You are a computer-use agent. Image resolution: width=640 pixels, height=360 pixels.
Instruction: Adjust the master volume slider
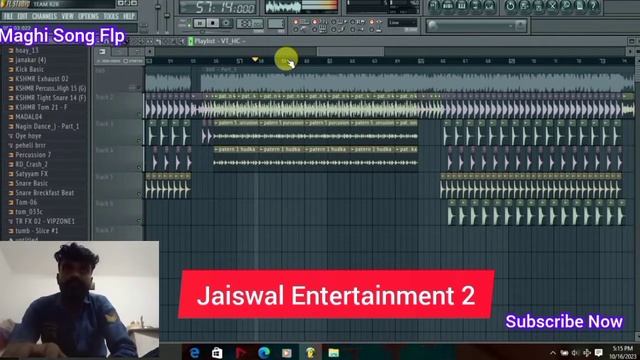pos(158,7)
